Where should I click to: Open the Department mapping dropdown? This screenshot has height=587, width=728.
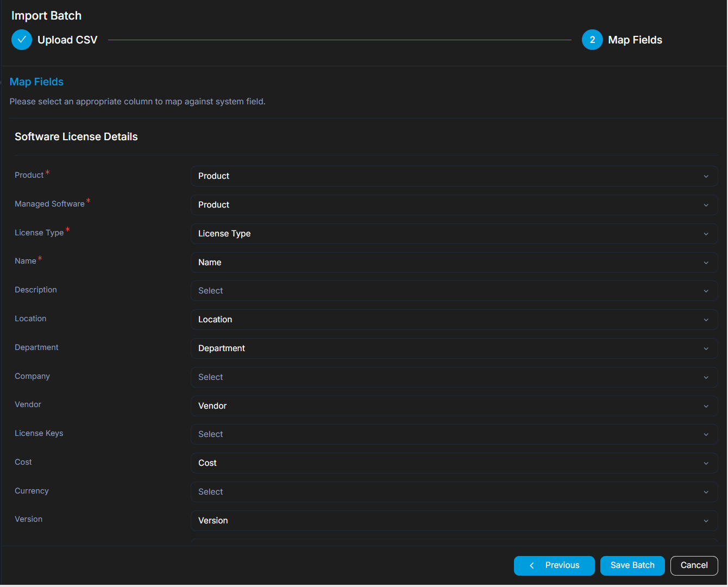point(454,348)
